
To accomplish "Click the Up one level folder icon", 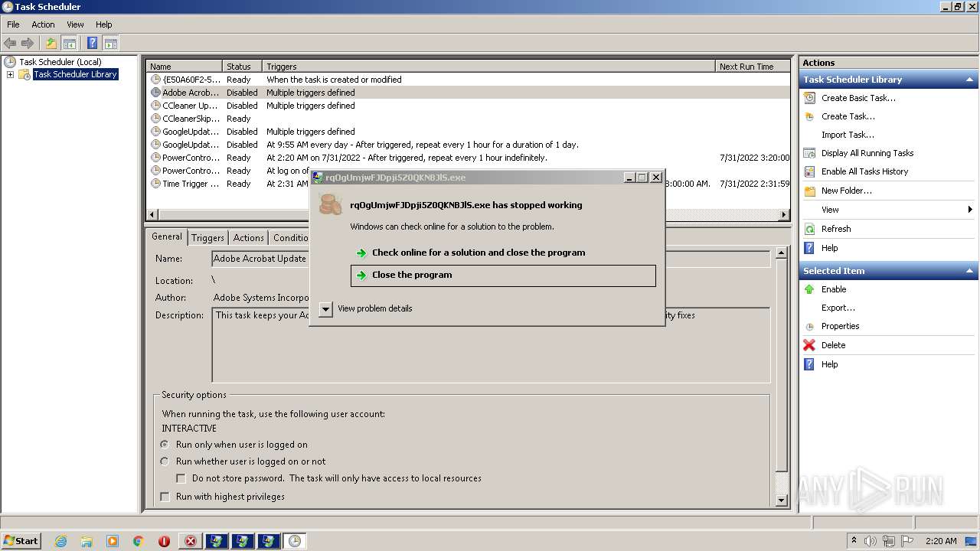I will pyautogui.click(x=51, y=44).
